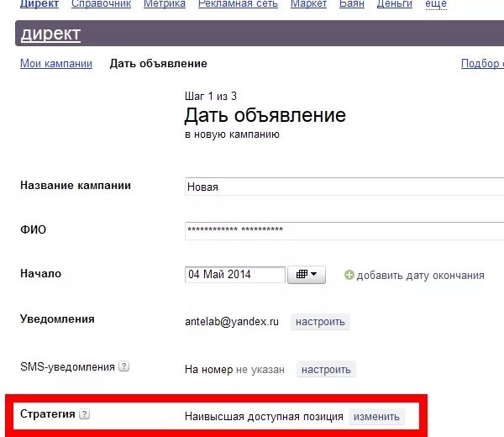The height and width of the screenshot is (437, 504).
Task: Go to Мои кампании
Action: [56, 63]
